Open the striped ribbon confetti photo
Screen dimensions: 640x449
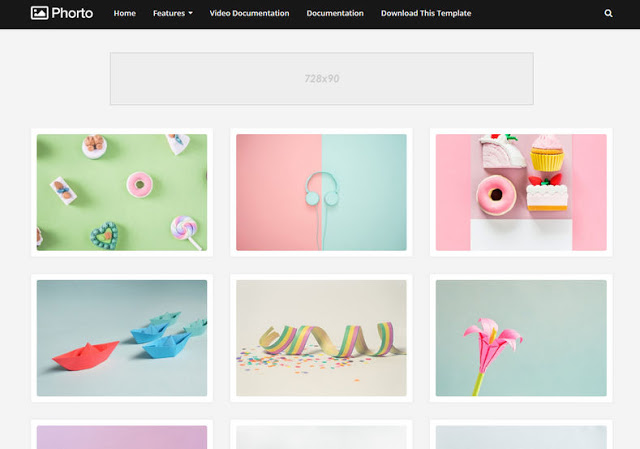321,338
